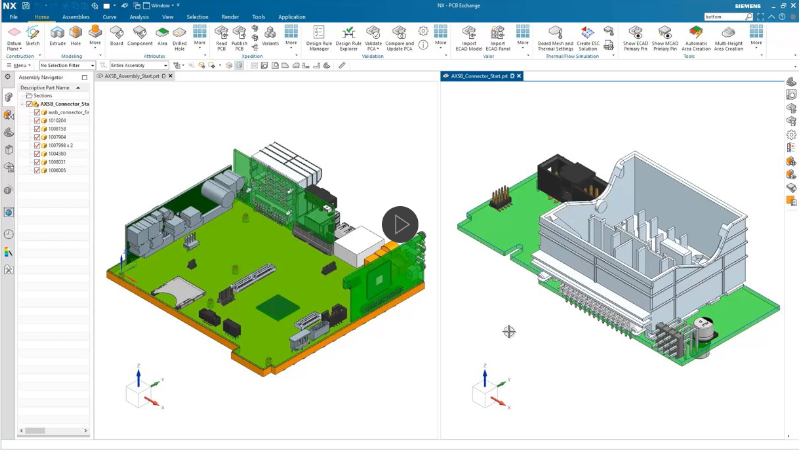Switch to the Assemblies ribbon tab

76,17
